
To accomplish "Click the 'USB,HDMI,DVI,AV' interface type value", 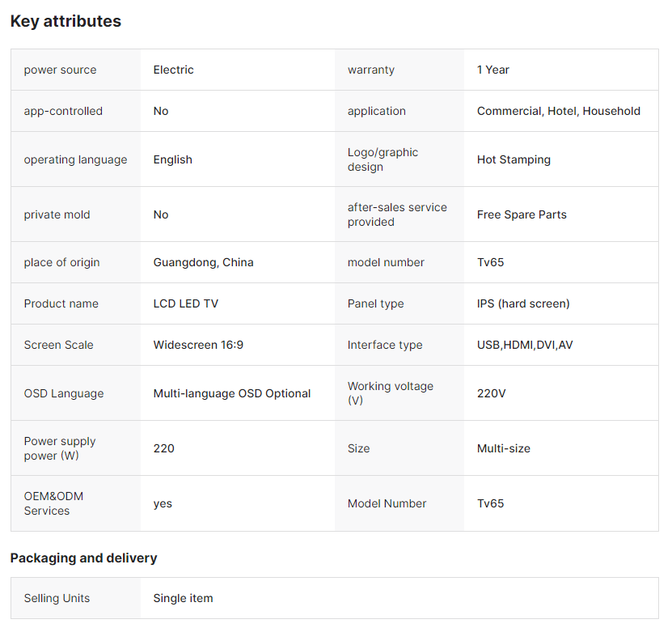I will (x=525, y=345).
